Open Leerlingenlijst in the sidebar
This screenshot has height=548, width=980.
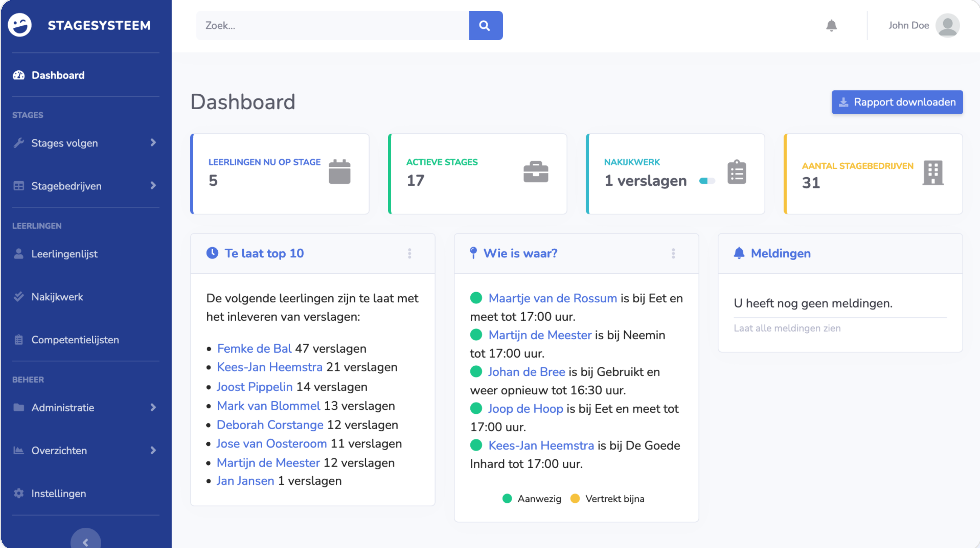click(x=64, y=254)
